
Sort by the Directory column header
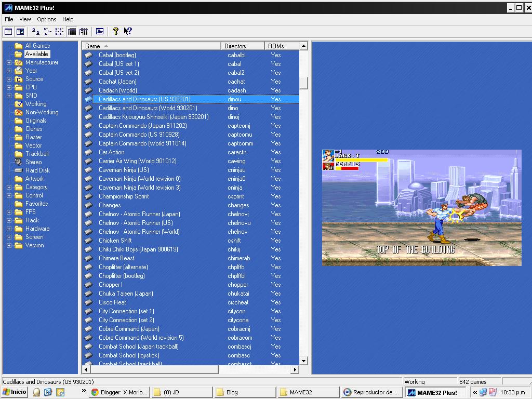click(243, 46)
